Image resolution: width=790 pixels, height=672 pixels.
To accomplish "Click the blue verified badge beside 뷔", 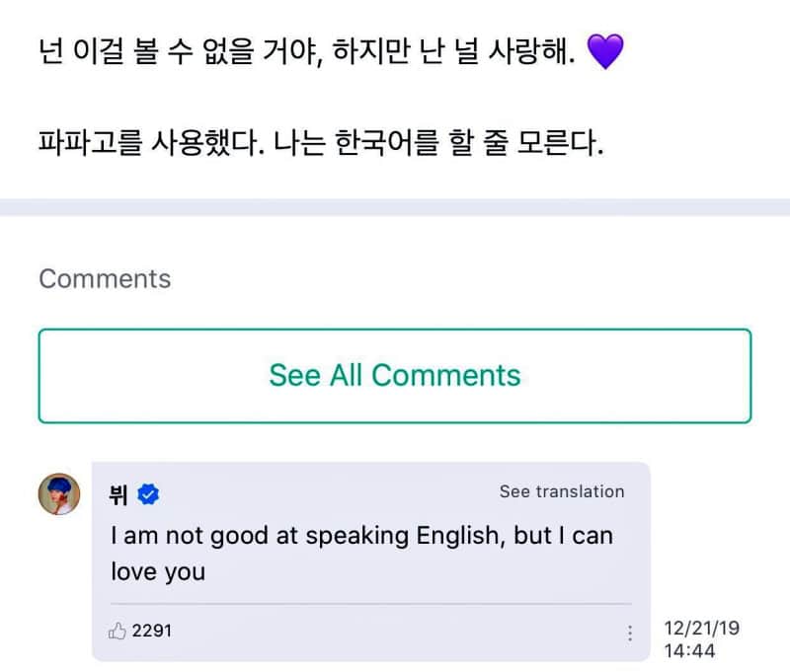I will 148,495.
